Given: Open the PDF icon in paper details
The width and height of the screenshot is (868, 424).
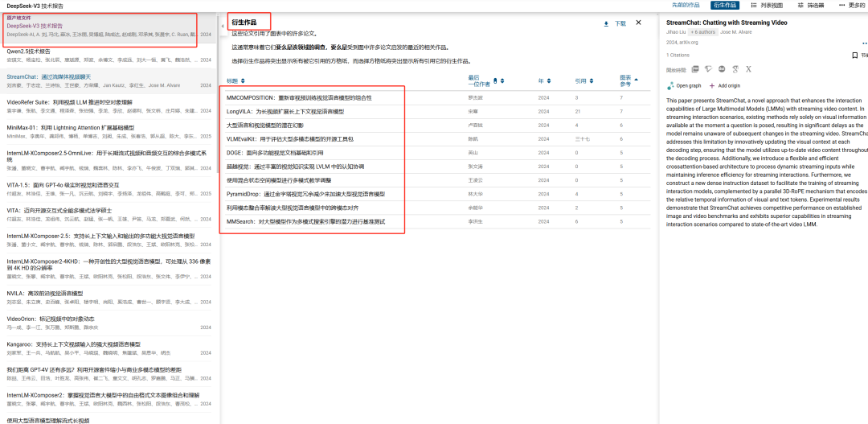Looking at the screenshot, I should point(695,69).
